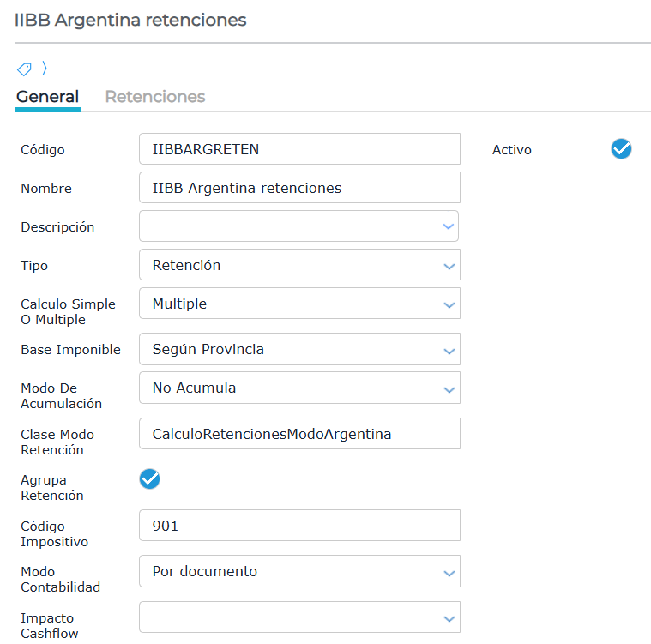Click the Por documento dropdown chevron
This screenshot has height=644, width=651.
(449, 574)
